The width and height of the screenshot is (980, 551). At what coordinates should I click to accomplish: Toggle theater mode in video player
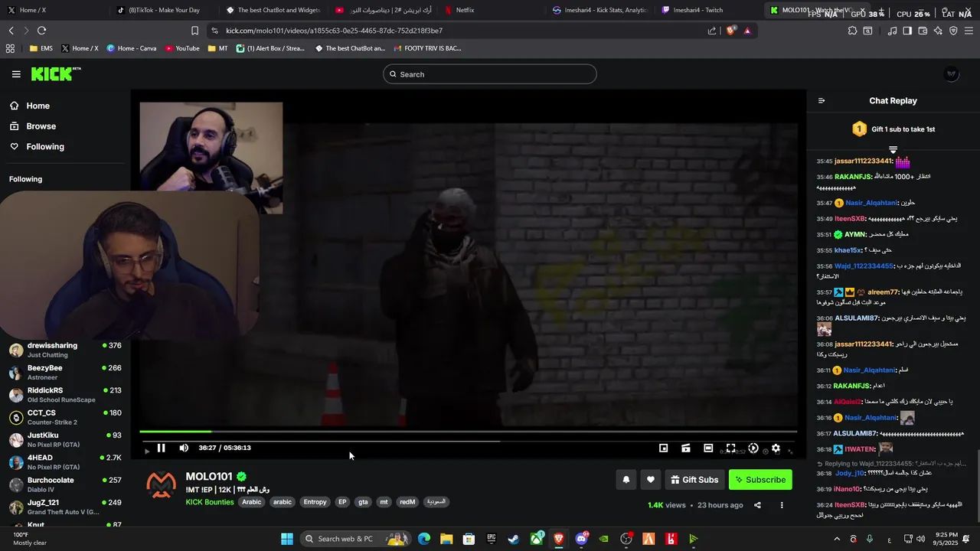pyautogui.click(x=708, y=448)
